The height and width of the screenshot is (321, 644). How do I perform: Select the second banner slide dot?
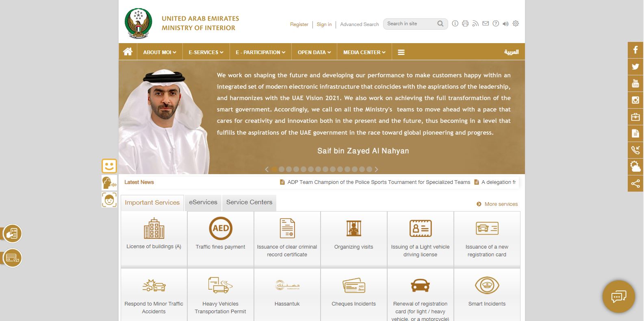tap(282, 169)
